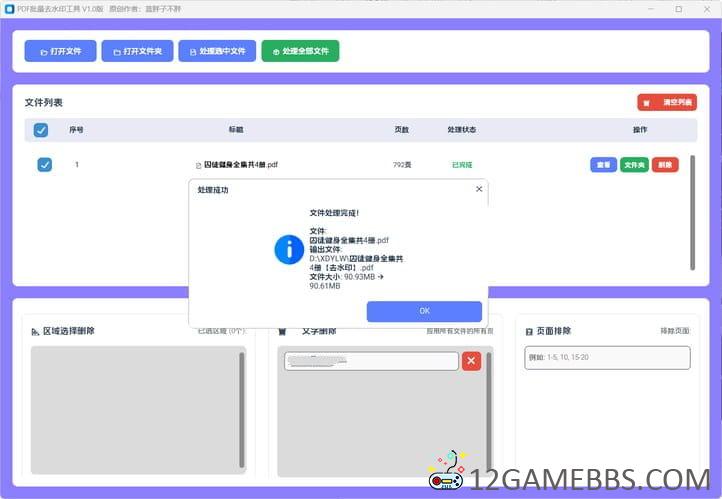Toggle the select-all checkbox in table header
Image resolution: width=722 pixels, height=499 pixels.
(41, 130)
